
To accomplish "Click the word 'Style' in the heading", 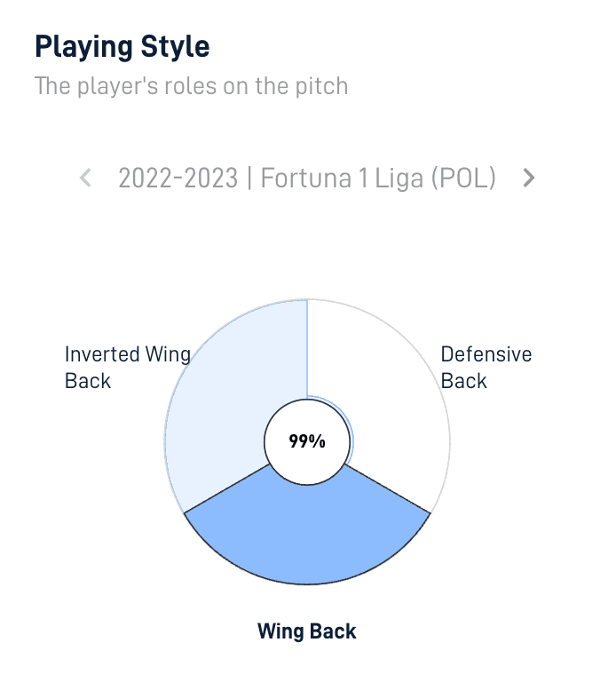I will (x=175, y=47).
